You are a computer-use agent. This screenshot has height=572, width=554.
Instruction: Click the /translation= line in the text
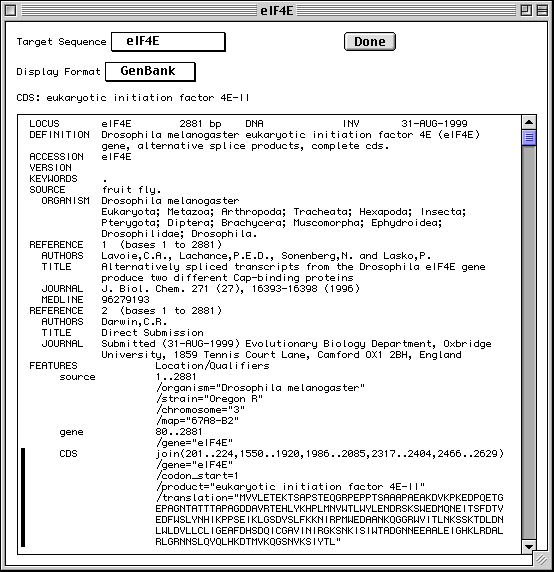click(x=330, y=498)
